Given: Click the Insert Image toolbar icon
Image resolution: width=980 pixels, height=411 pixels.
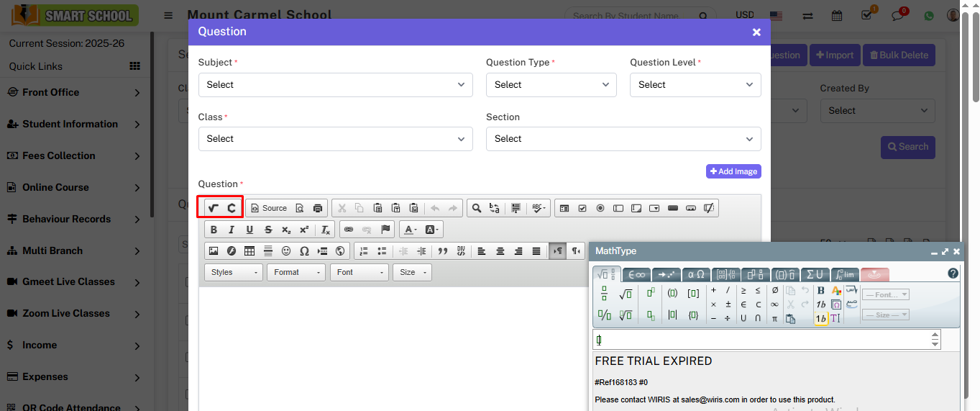Looking at the screenshot, I should 214,251.
